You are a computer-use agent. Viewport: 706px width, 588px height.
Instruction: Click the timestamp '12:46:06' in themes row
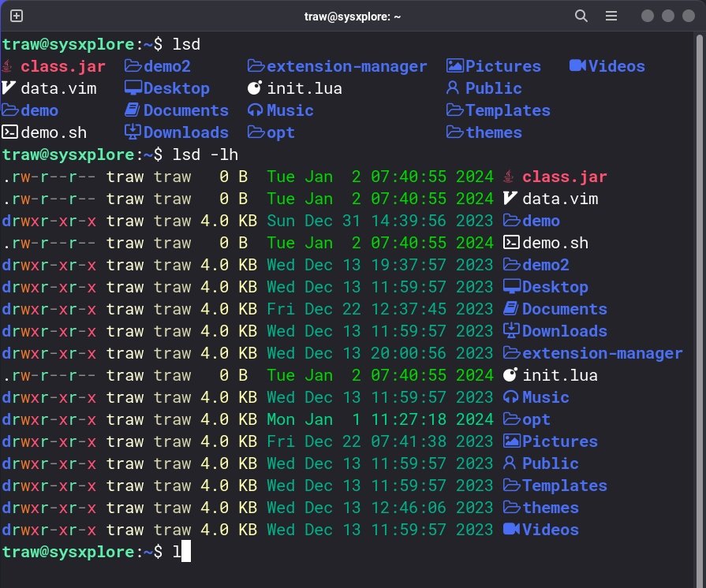coord(409,507)
